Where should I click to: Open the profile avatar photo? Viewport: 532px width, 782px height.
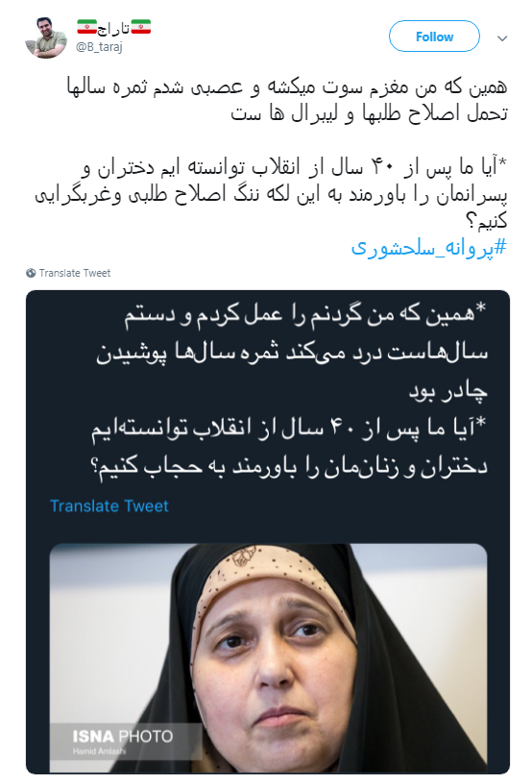(46, 37)
